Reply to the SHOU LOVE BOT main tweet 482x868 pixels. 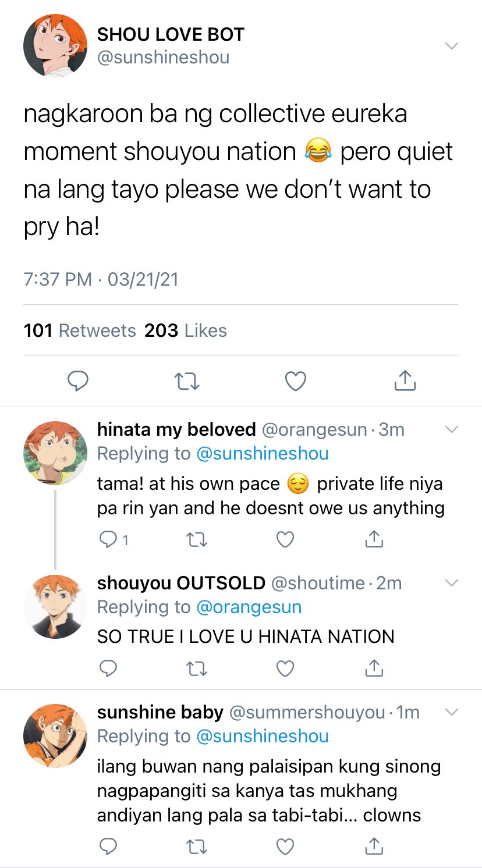(78, 381)
